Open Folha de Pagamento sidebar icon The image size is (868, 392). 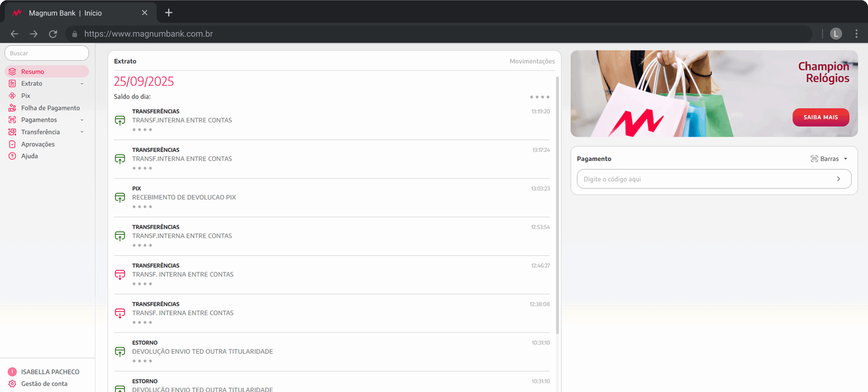point(12,108)
